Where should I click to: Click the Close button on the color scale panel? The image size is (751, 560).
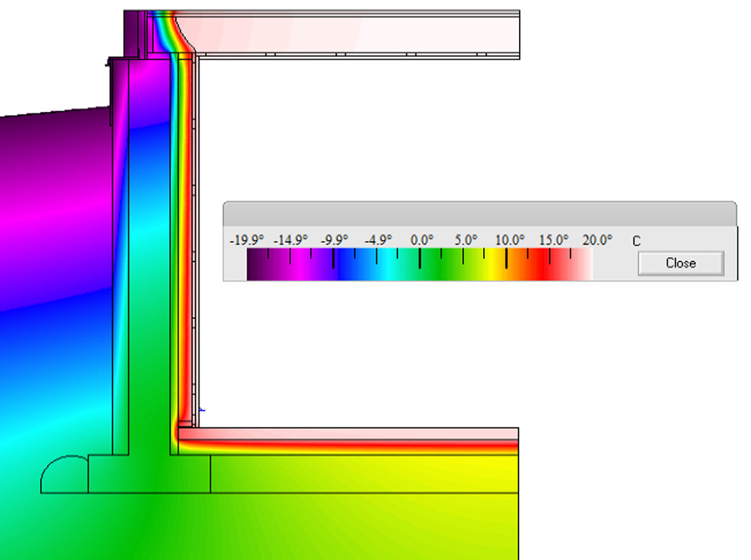click(681, 262)
